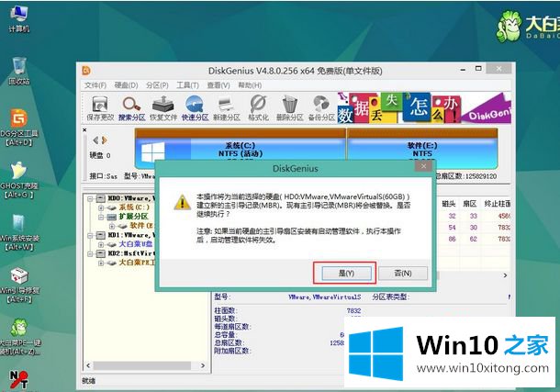
Task: Confirm with the 是(Y) button
Action: point(346,274)
